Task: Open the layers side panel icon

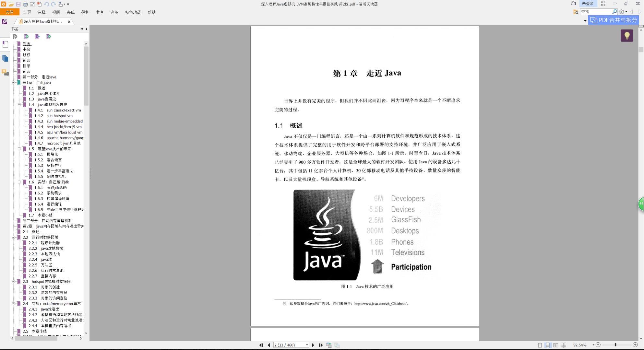Action: coord(5,58)
